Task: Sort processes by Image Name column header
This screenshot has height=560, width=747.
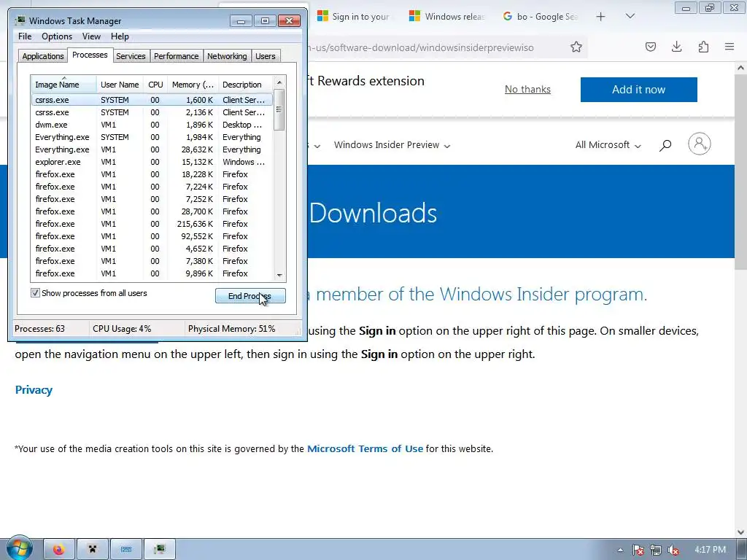Action: pos(63,85)
